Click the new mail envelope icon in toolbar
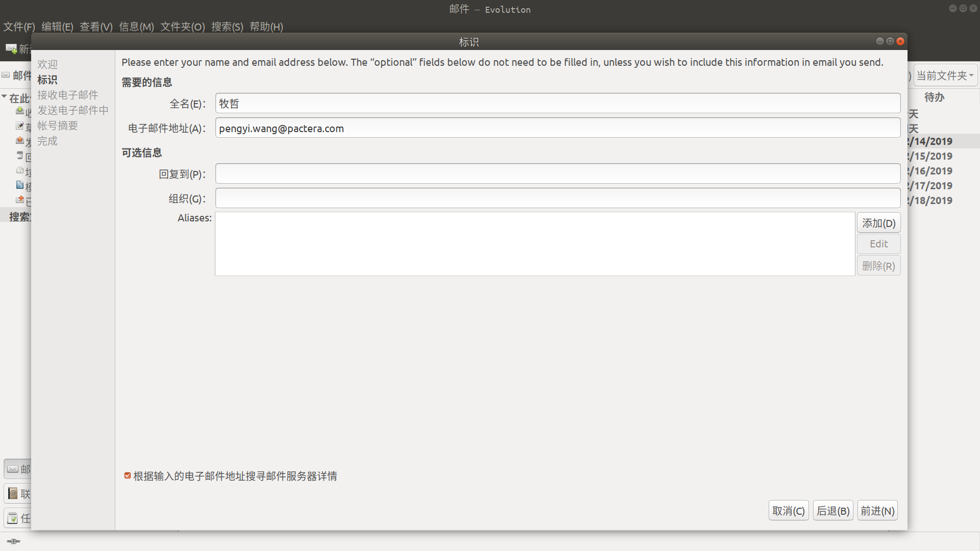Viewport: 980px width, 551px height. (11, 48)
